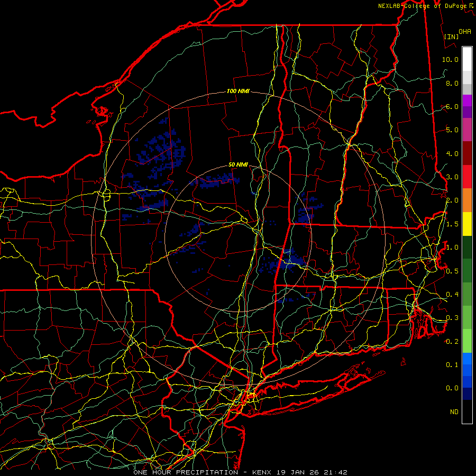The width and height of the screenshot is (476, 476).
Task: Click the pink swatch beside 5.0
Action: click(467, 130)
